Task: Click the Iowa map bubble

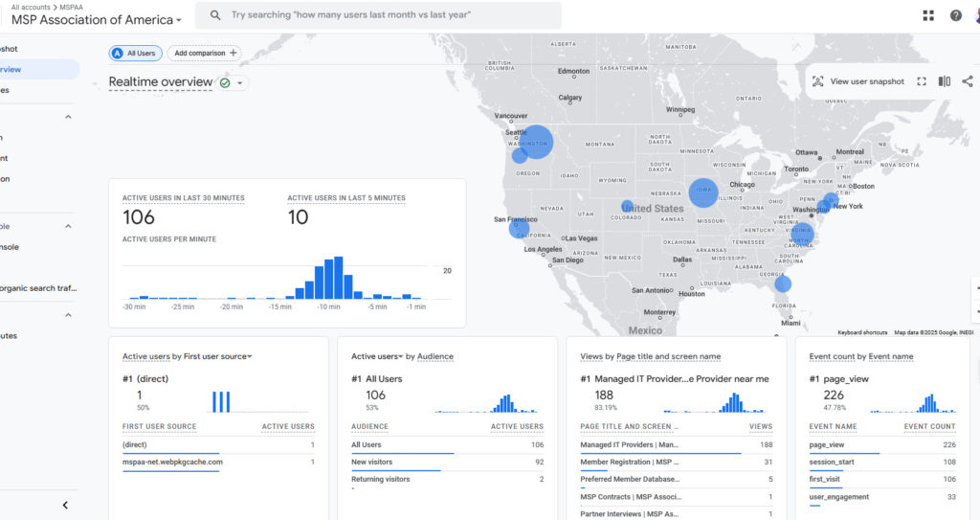Action: [x=703, y=192]
